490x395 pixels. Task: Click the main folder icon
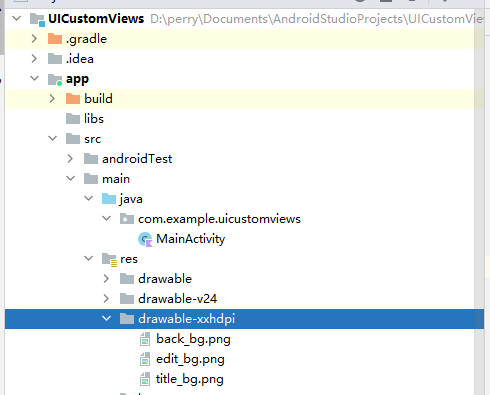tap(91, 179)
